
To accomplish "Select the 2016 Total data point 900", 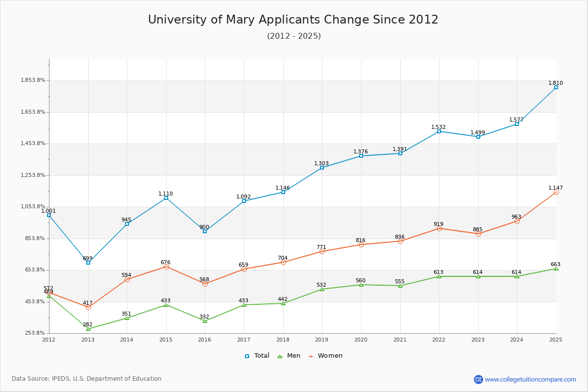I will [205, 231].
